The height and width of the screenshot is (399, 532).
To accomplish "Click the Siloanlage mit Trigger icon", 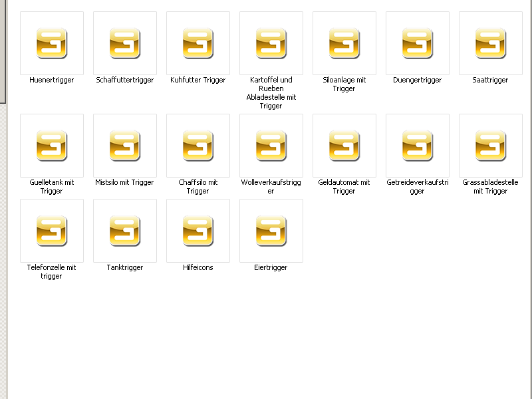I will [x=344, y=43].
